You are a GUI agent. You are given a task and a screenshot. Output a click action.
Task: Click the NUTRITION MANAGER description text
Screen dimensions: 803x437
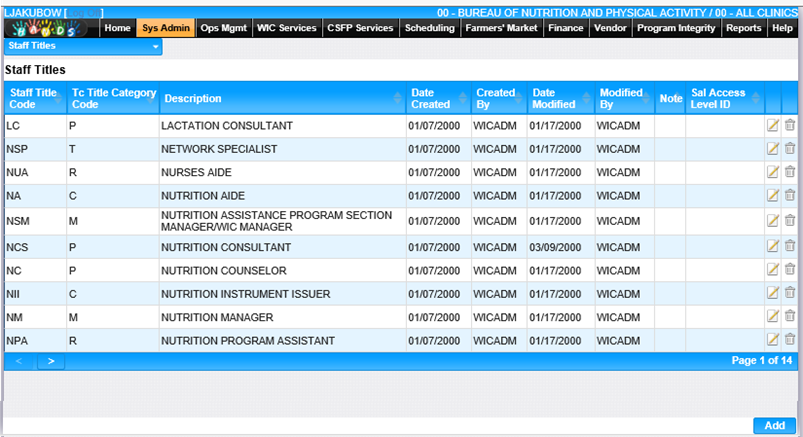(217, 318)
